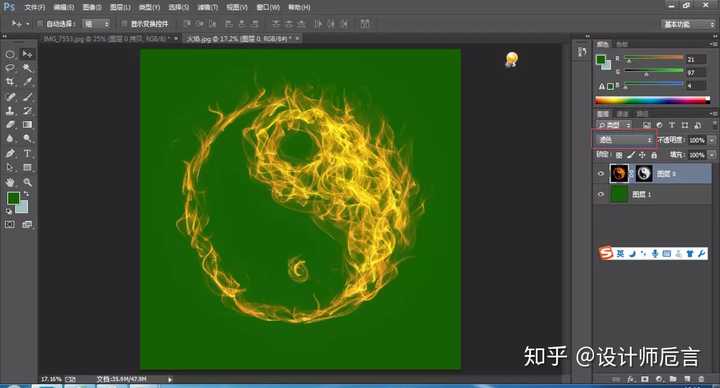Reset default foreground and background colors
This screenshot has width=720, height=388.
click(x=9, y=211)
